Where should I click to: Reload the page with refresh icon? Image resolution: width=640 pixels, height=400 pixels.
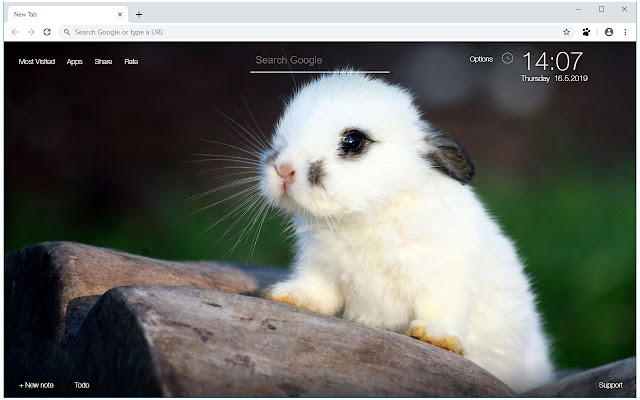[47, 32]
